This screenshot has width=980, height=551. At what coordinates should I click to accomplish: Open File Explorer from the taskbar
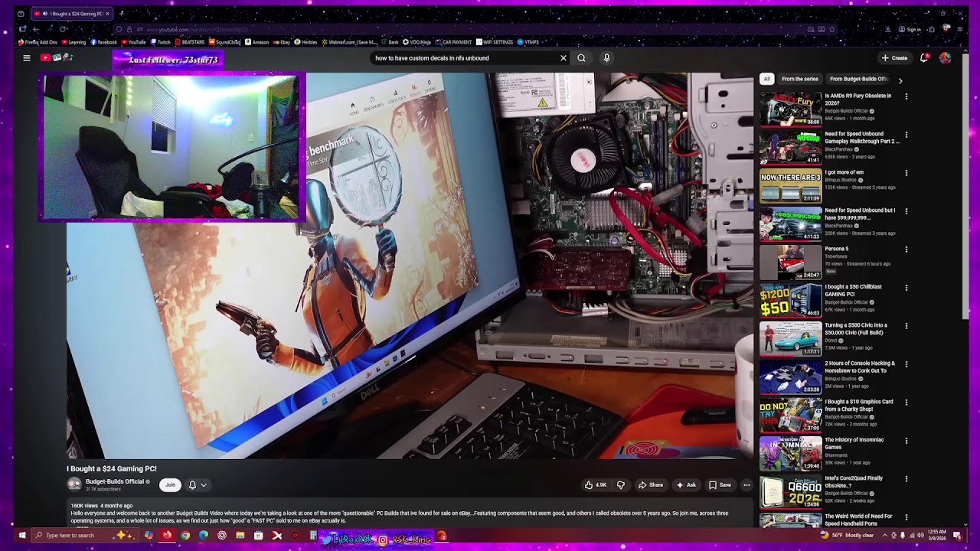coord(240,536)
